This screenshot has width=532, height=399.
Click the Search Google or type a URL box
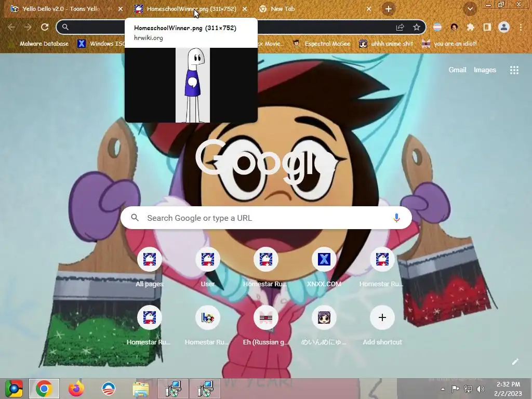[266, 218]
